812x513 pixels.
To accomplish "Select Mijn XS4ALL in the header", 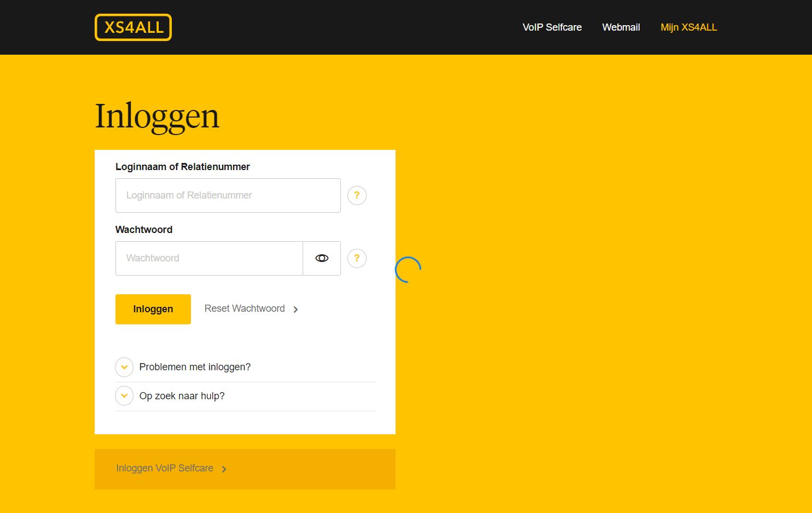I will point(689,27).
